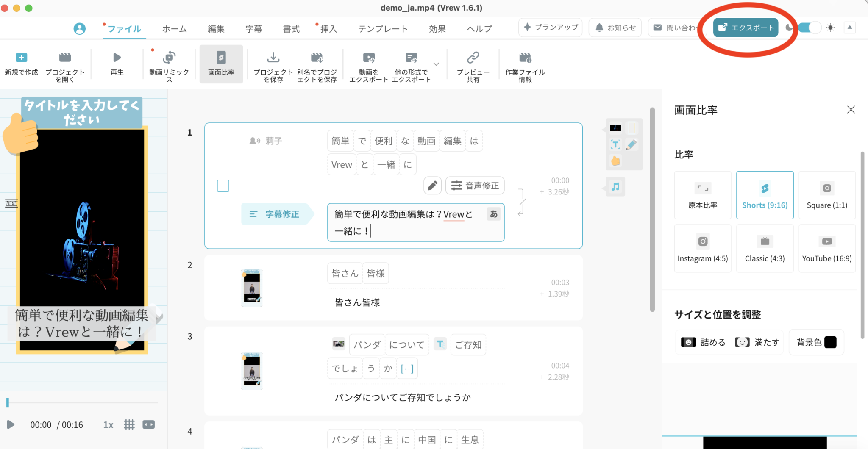Click the thumbs-up sticker icon beside clip 1
The height and width of the screenshot is (449, 868).
pyautogui.click(x=615, y=161)
